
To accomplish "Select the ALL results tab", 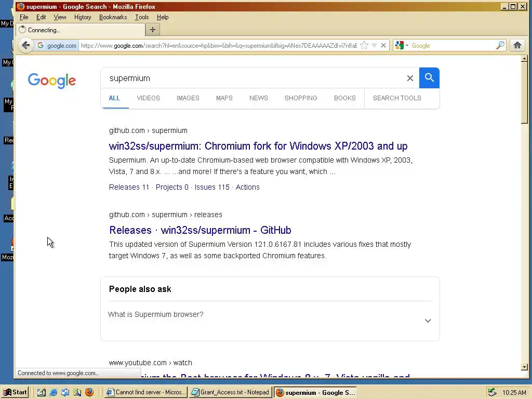I will point(114,98).
